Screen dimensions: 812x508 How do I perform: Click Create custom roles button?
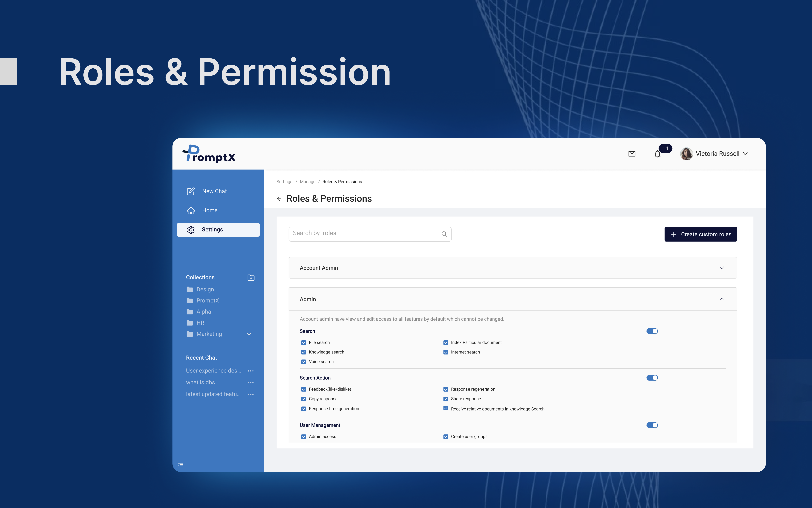(x=701, y=234)
